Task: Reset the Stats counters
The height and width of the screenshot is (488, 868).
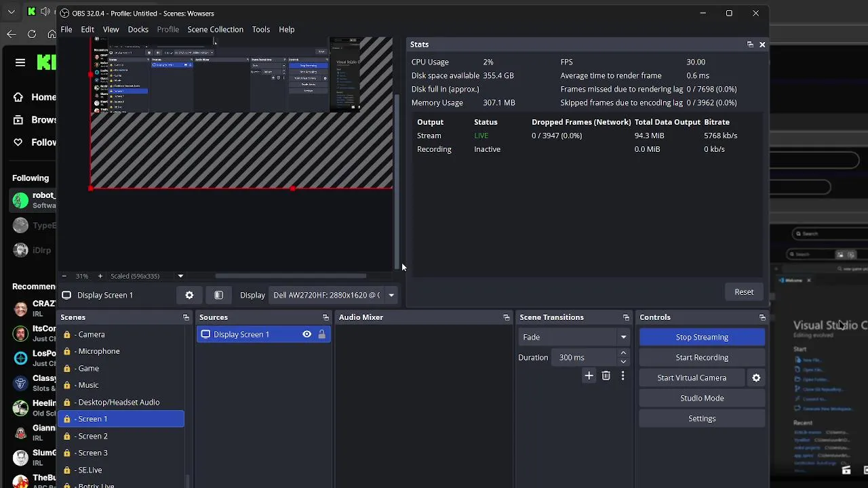Action: pyautogui.click(x=744, y=291)
